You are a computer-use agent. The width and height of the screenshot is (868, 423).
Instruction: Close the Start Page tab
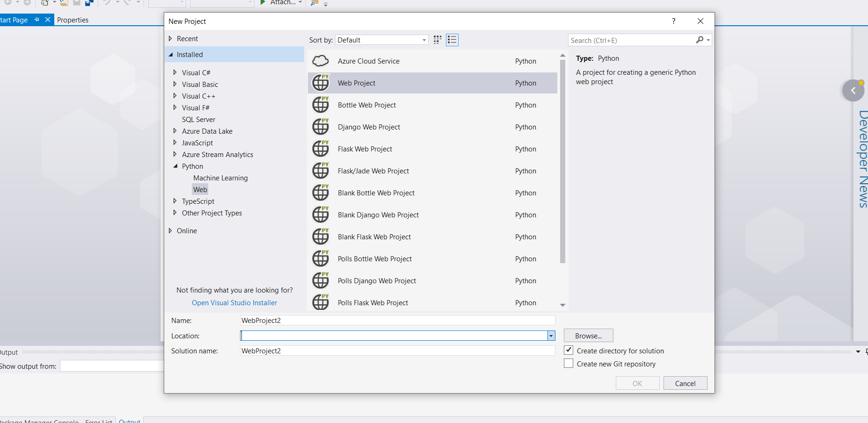48,20
